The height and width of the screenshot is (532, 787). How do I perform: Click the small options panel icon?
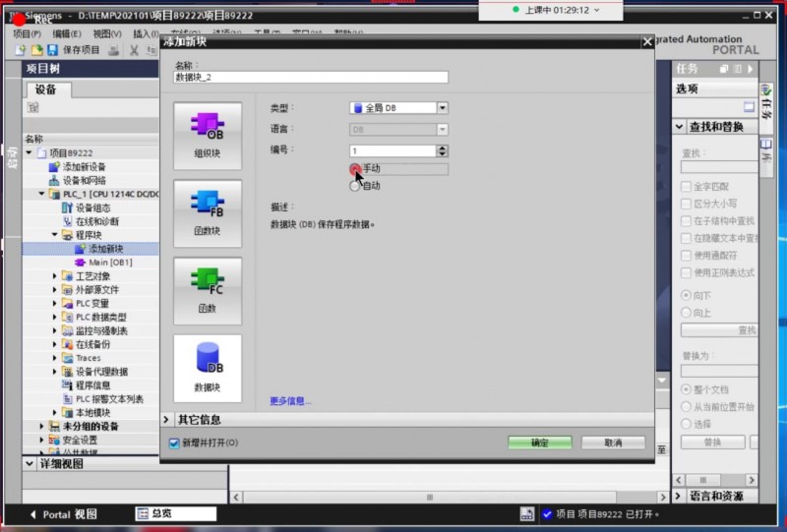(x=749, y=106)
